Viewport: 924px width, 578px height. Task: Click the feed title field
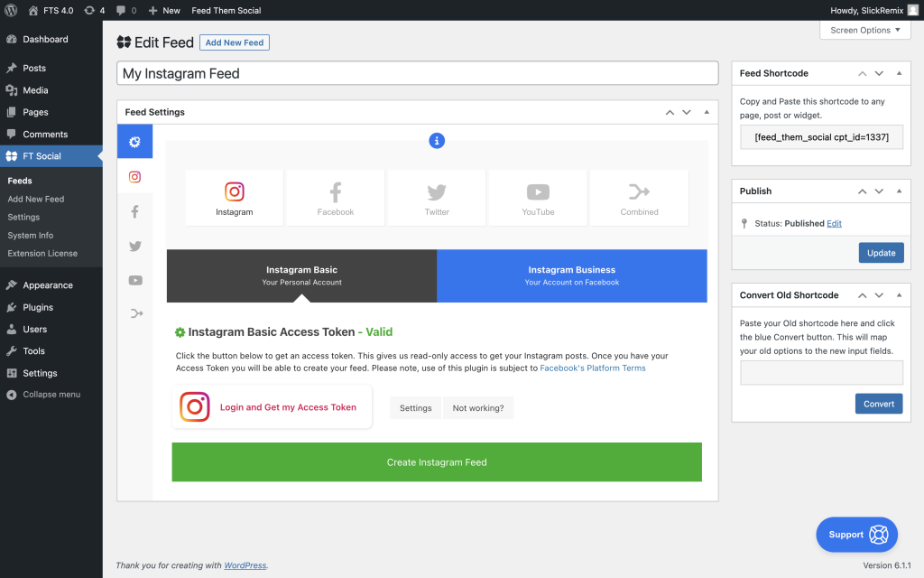417,73
